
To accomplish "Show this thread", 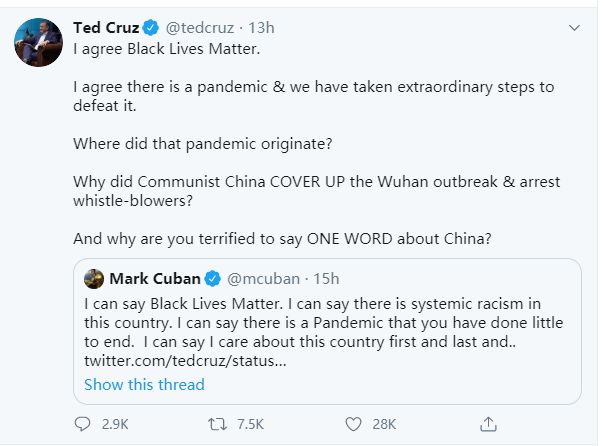I will pos(144,384).
